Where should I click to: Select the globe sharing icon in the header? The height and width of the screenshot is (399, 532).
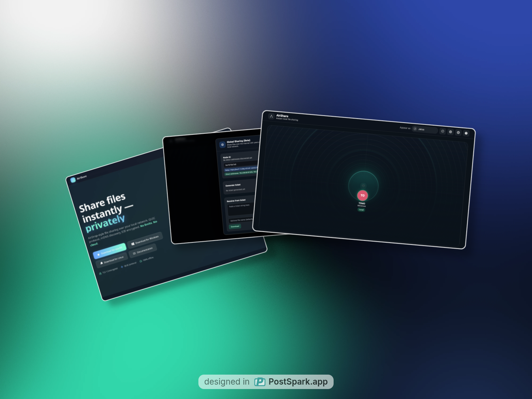coord(450,132)
